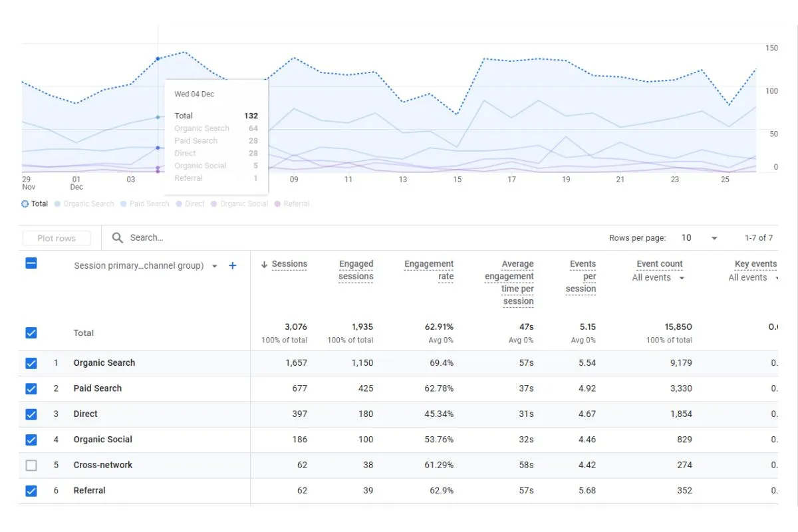Click the Plot rows button
798x532 pixels.
(57, 238)
